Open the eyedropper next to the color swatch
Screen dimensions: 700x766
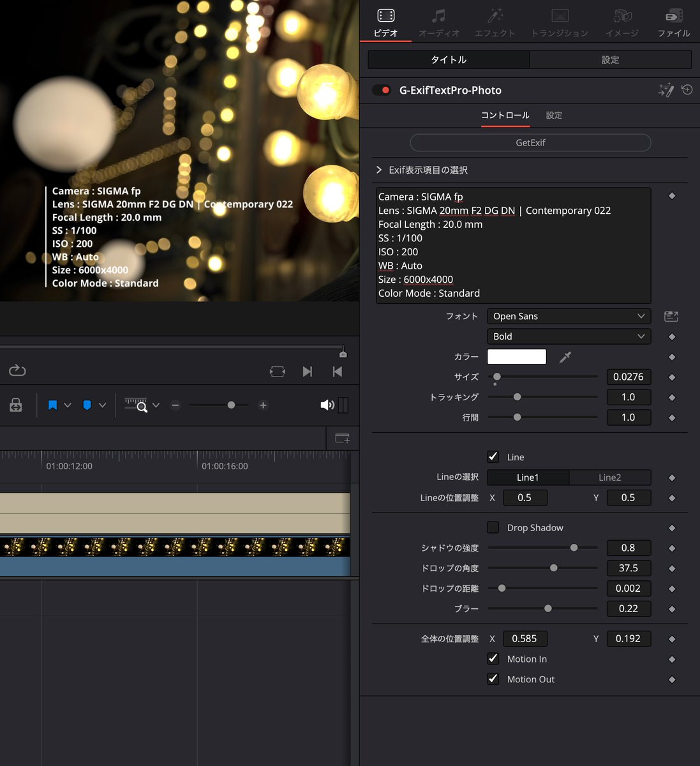564,357
